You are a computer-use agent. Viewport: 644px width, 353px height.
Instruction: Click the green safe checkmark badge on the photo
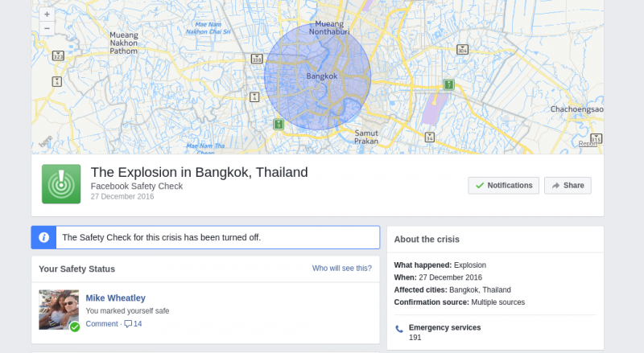(75, 326)
